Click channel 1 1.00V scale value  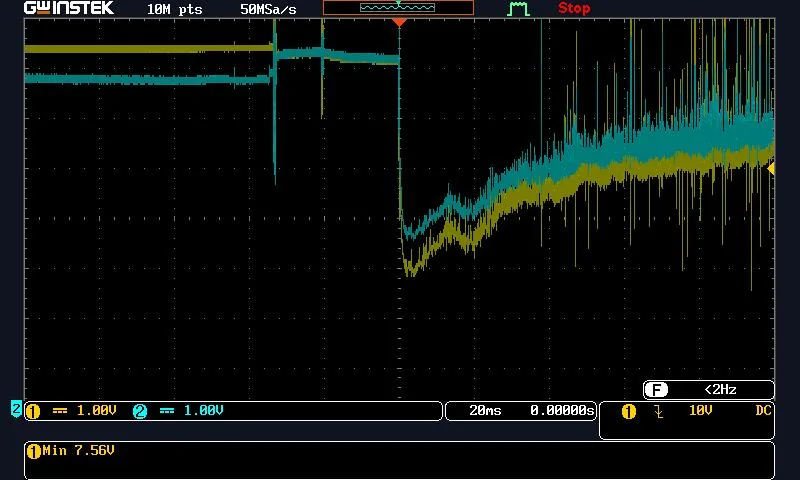point(96,411)
